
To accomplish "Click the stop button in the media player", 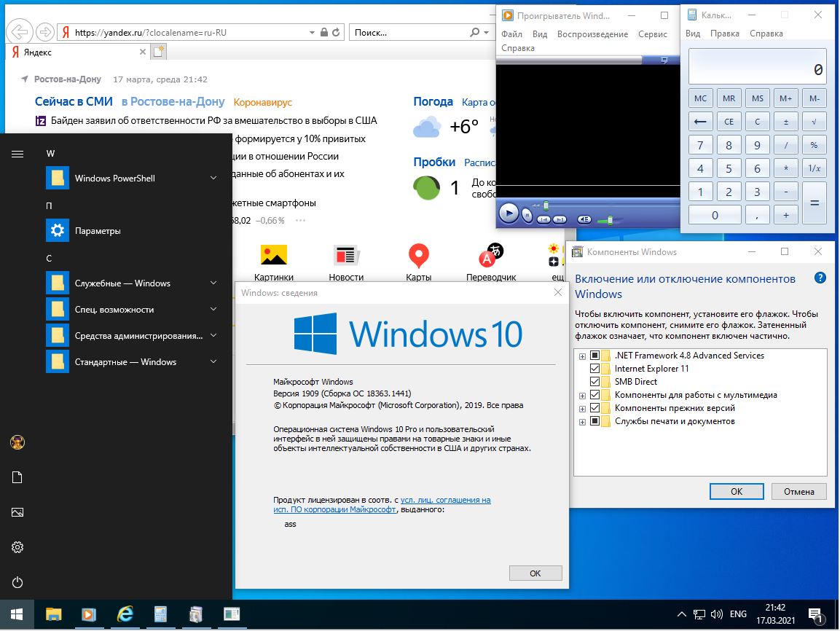I will pyautogui.click(x=527, y=216).
